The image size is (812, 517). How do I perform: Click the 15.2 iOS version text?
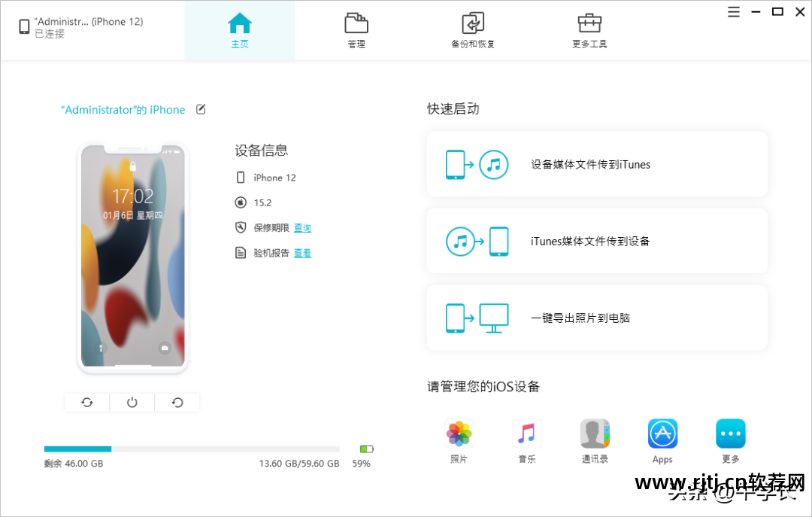262,202
